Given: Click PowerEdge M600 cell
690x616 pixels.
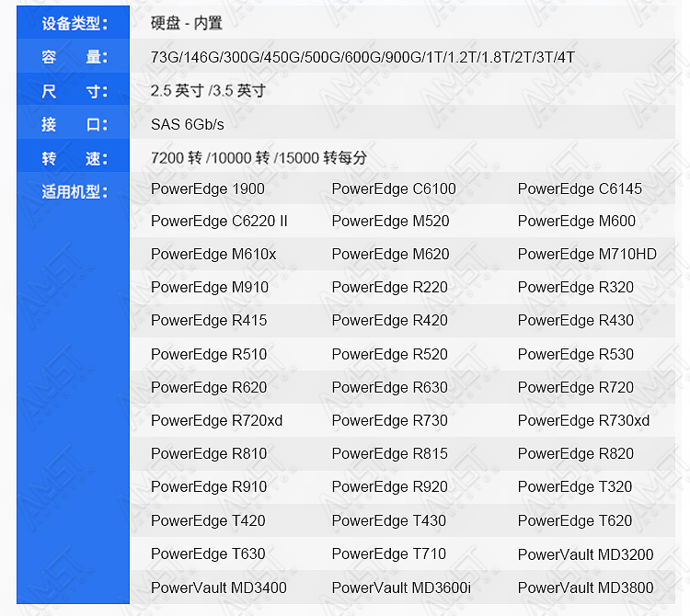Looking at the screenshot, I should click(x=577, y=222).
